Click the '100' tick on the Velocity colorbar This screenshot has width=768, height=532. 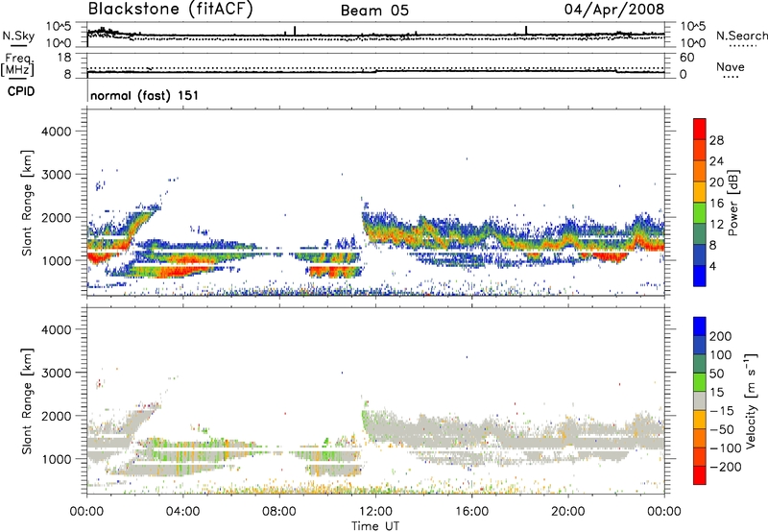click(721, 354)
